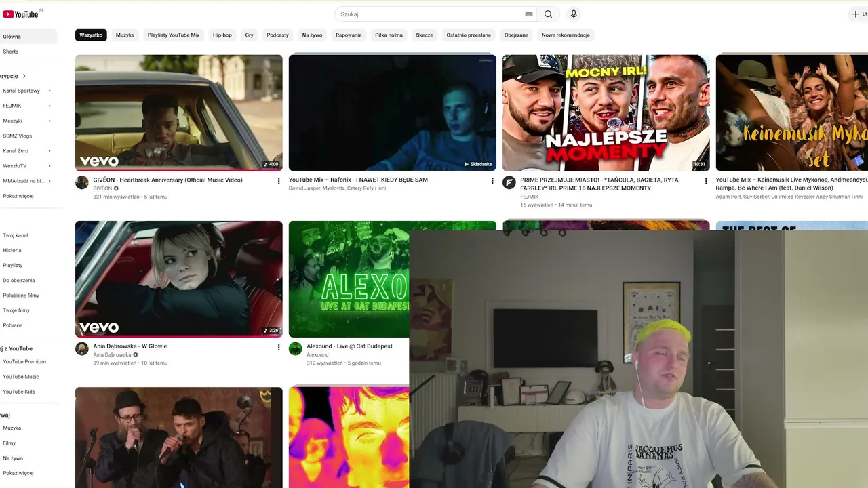Open Główna in the sidebar
The image size is (868, 488).
[x=28, y=37]
